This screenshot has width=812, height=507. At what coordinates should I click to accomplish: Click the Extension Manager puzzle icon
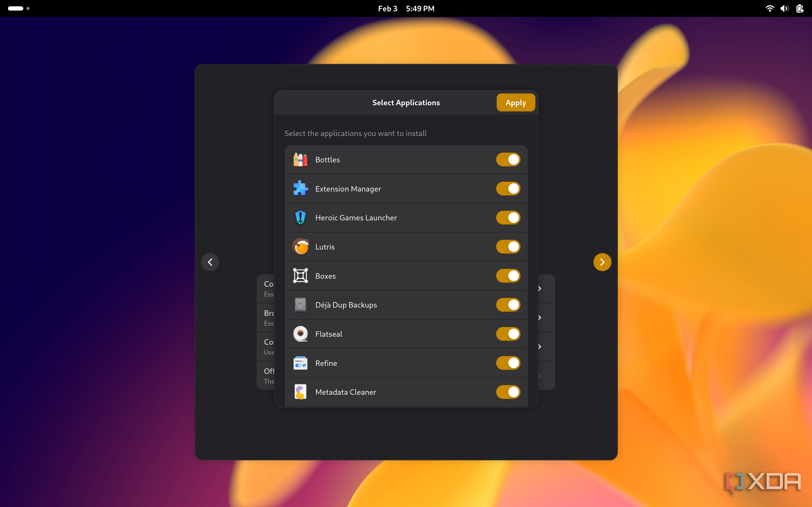pos(300,188)
